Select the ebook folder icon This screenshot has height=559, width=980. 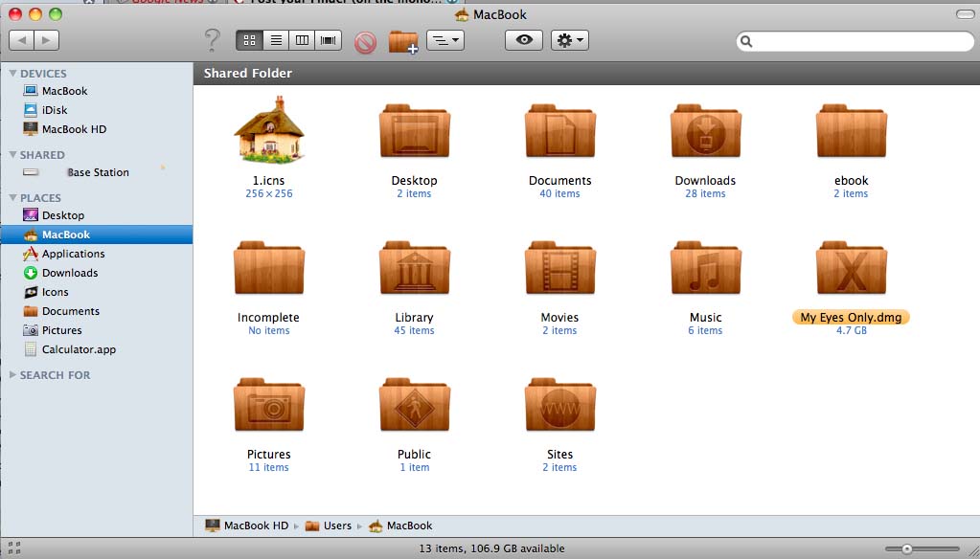pyautogui.click(x=852, y=131)
